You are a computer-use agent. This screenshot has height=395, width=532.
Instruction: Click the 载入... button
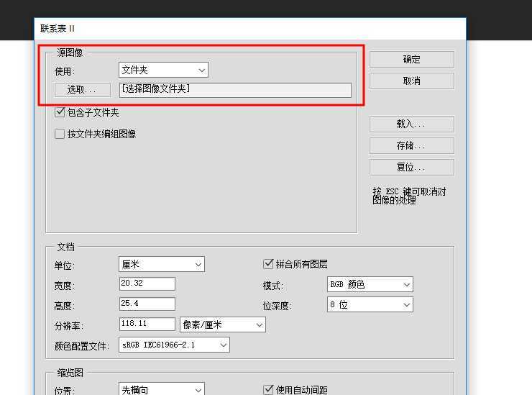pyautogui.click(x=411, y=124)
